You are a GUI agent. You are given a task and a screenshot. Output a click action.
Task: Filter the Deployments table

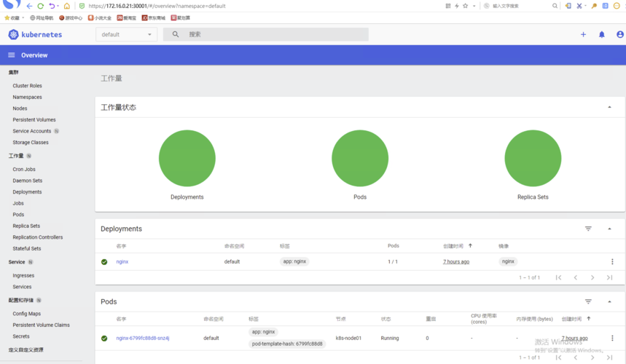pos(588,229)
